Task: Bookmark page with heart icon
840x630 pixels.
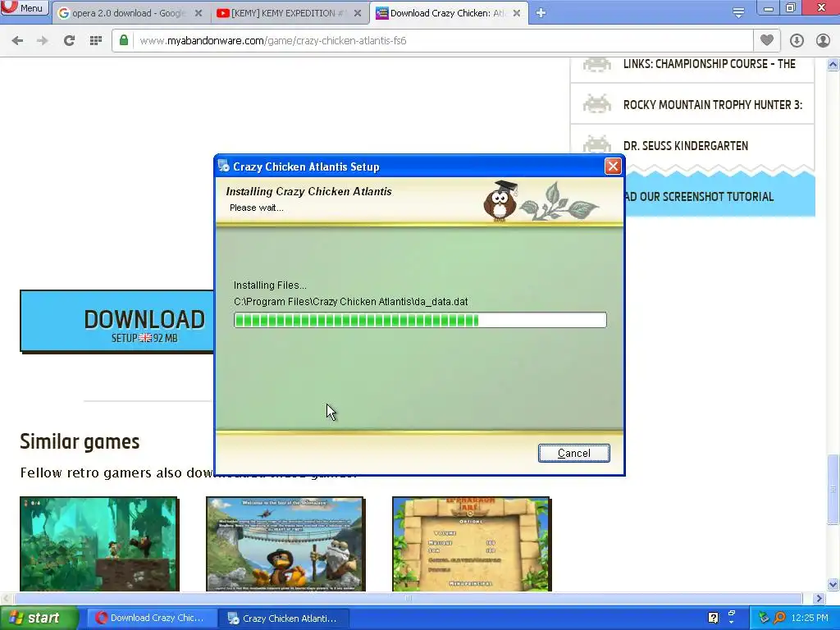Action: (x=767, y=40)
